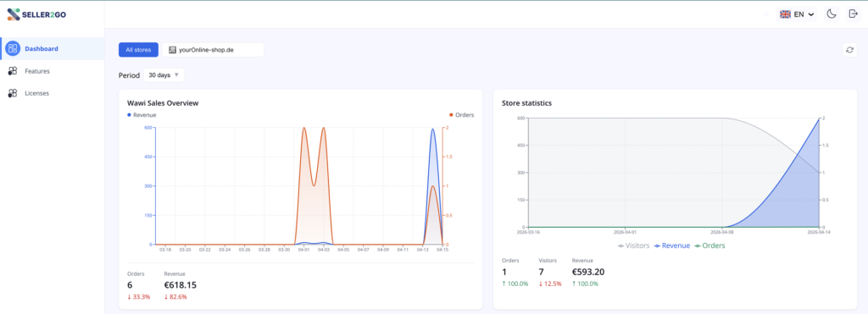Open the EN language dropdown

click(x=797, y=14)
